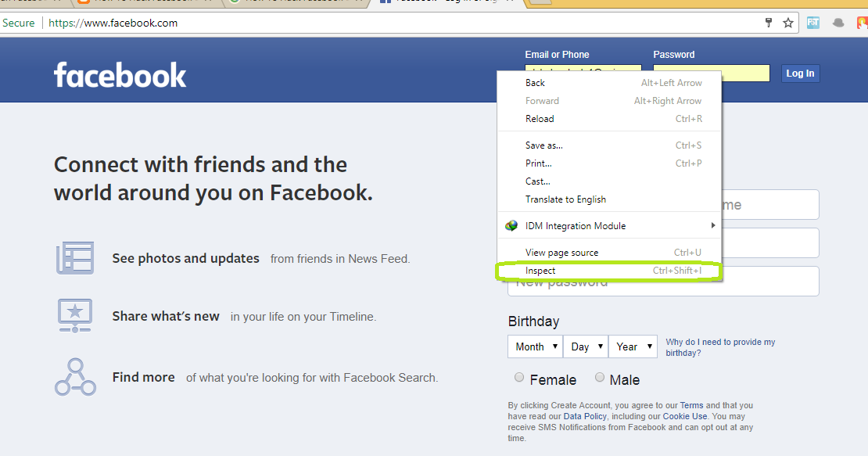Open 'Why do I need to provide my birthday?' link
Viewport: 868px width, 456px height.
[720, 347]
